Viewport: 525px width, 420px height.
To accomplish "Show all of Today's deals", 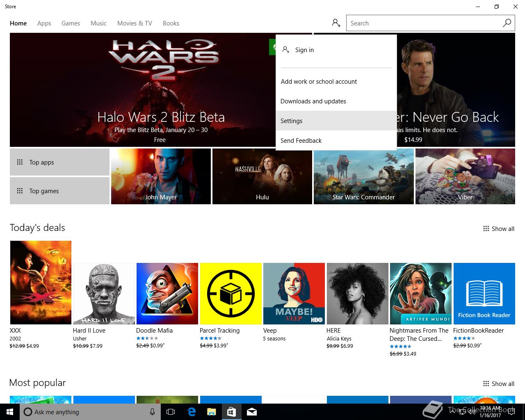I will click(499, 228).
